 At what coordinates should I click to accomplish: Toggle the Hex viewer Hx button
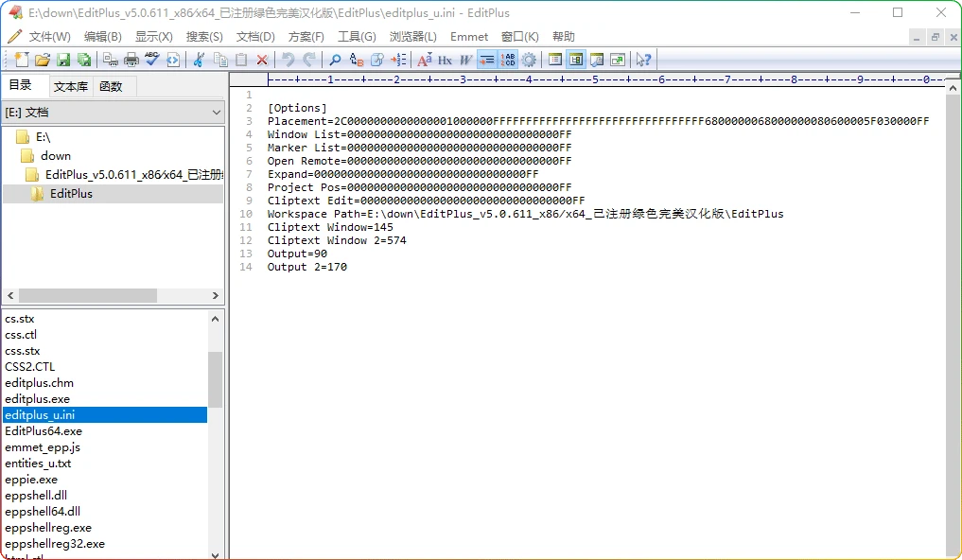(445, 60)
